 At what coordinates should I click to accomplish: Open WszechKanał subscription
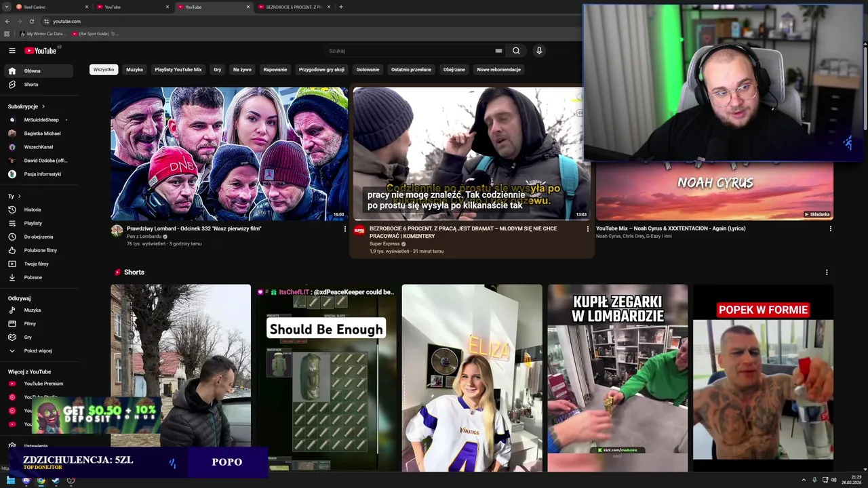tap(40, 147)
